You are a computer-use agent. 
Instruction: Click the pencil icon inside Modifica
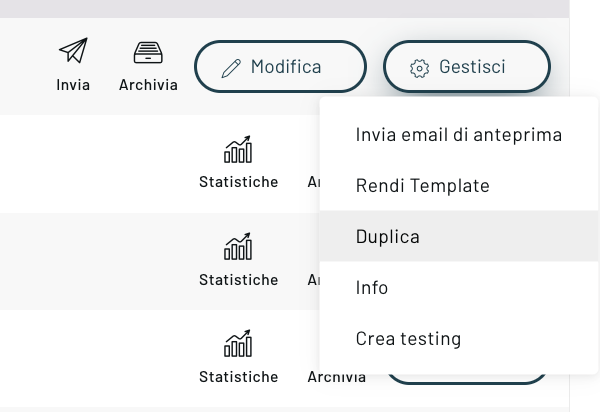point(231,68)
